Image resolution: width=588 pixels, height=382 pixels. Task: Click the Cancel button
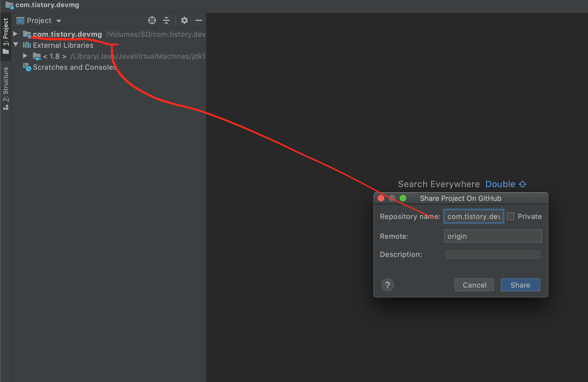click(474, 285)
